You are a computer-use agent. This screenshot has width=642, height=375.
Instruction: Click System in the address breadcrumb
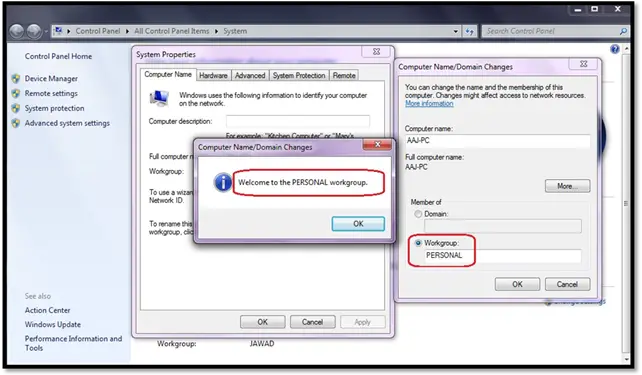click(x=235, y=31)
